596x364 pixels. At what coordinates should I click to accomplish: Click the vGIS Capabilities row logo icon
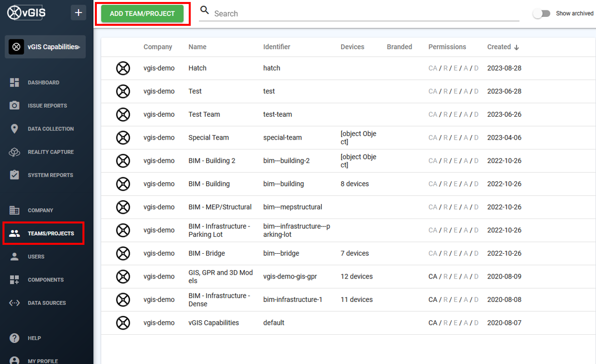coord(123,323)
